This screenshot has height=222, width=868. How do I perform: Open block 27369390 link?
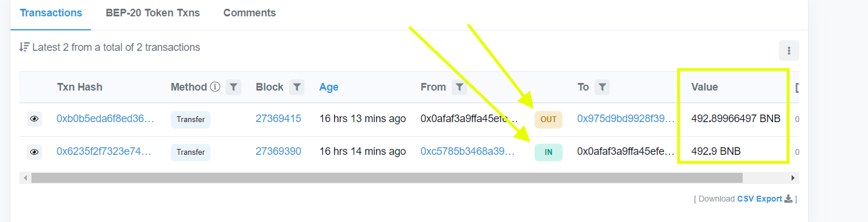pos(279,151)
